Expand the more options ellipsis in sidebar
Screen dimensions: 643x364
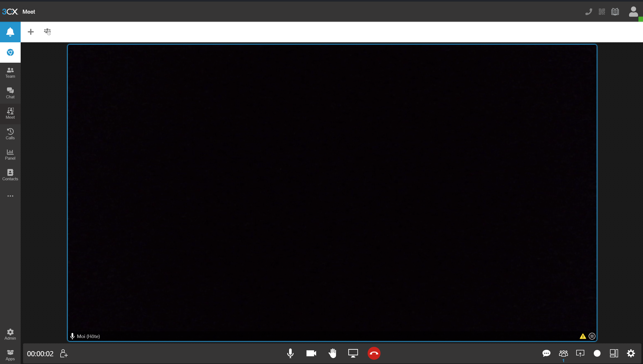(x=10, y=196)
